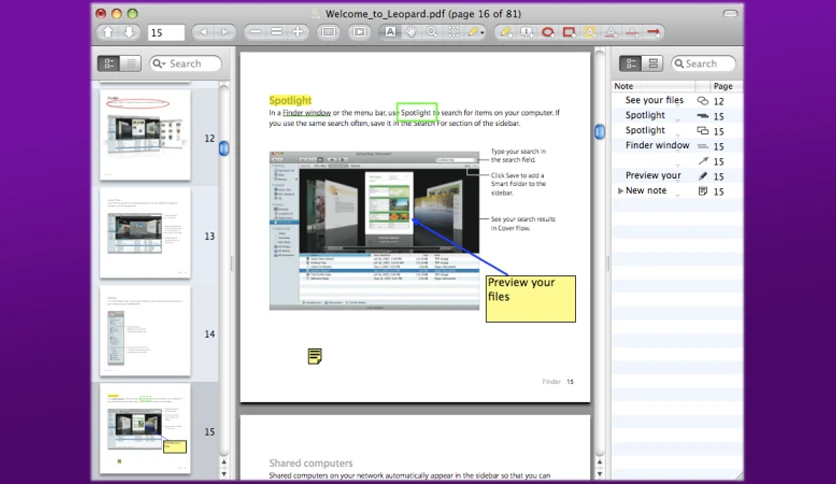Click the toolbar toggle pill in title bar

click(730, 13)
